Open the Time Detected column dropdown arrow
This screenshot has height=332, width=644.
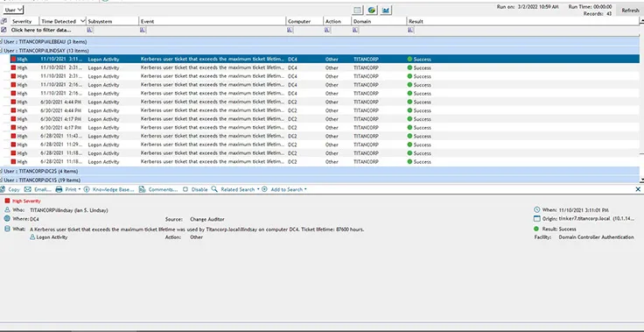(83, 21)
